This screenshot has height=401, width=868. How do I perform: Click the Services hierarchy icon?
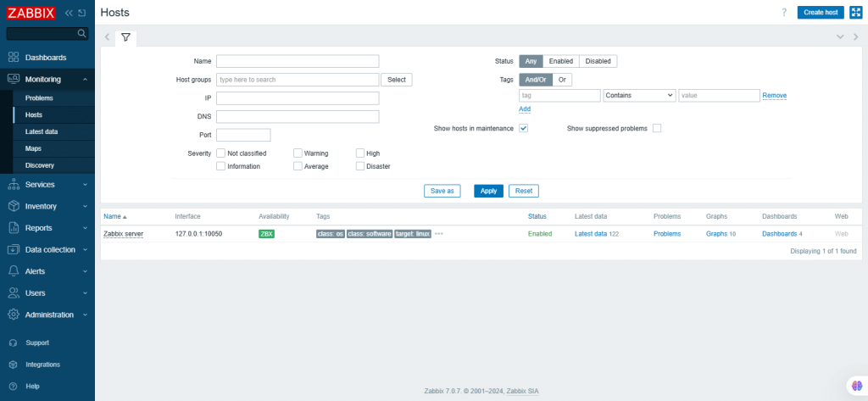14,185
